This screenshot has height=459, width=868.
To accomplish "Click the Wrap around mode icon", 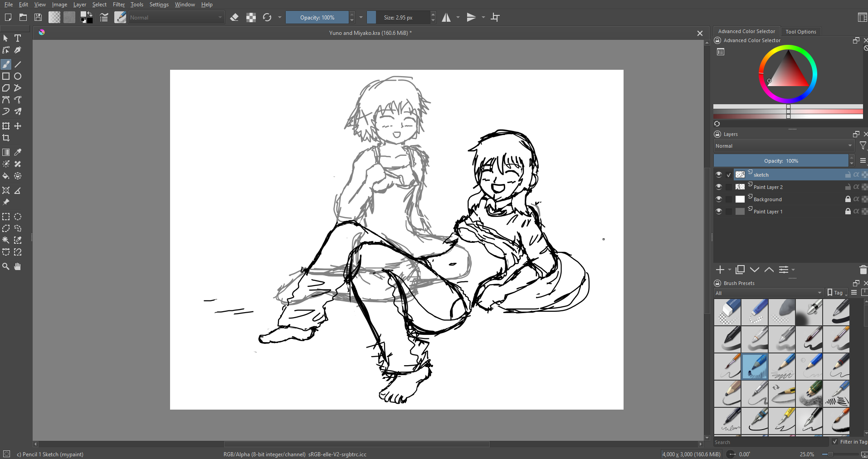I will (495, 17).
